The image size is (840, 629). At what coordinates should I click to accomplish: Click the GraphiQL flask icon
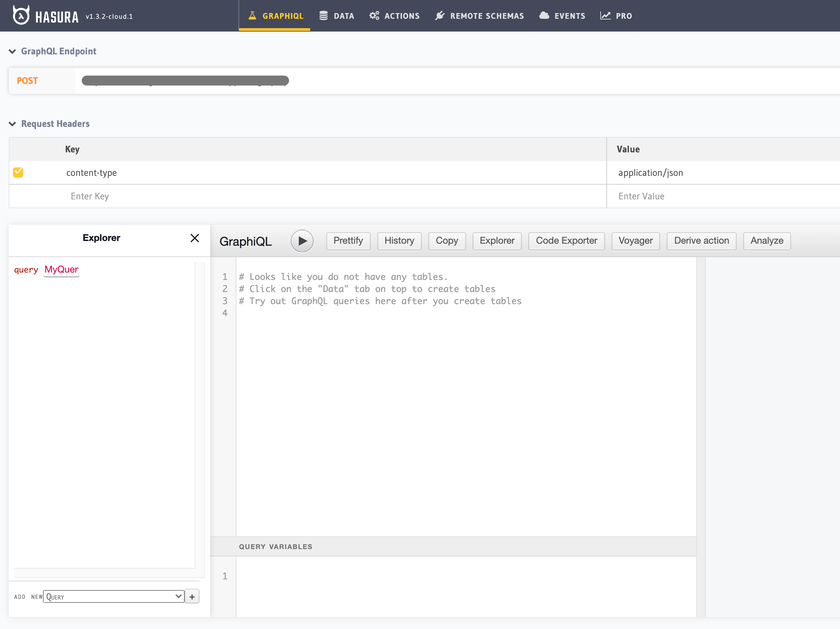(252, 15)
